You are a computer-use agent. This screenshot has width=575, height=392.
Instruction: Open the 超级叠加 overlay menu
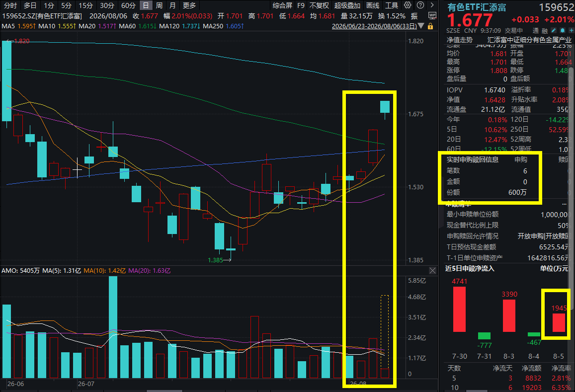(x=347, y=5)
